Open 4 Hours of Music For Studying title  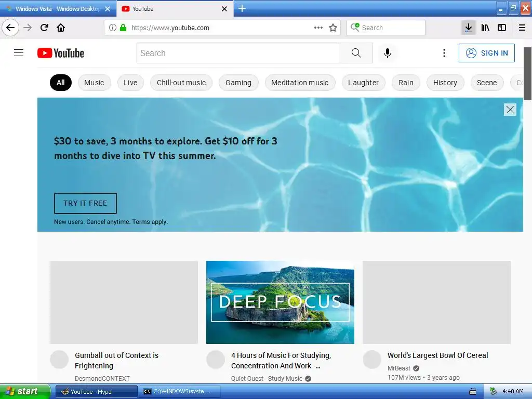(281, 361)
